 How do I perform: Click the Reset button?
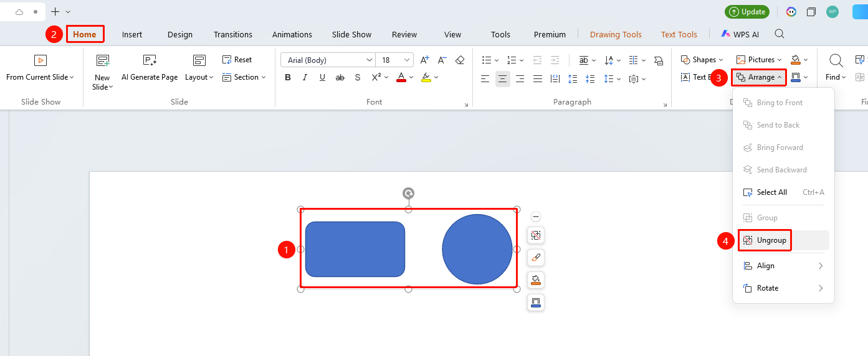(237, 60)
